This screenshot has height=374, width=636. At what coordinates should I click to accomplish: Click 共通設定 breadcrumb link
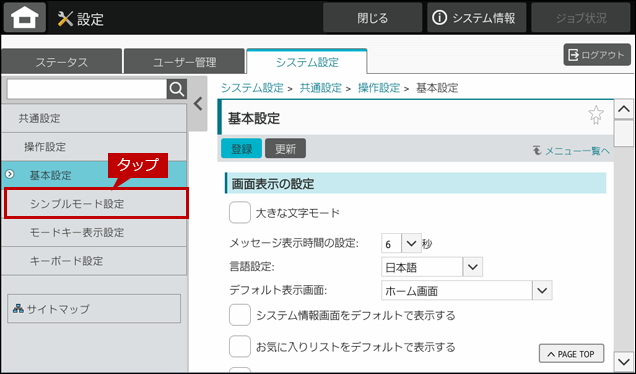coord(320,88)
